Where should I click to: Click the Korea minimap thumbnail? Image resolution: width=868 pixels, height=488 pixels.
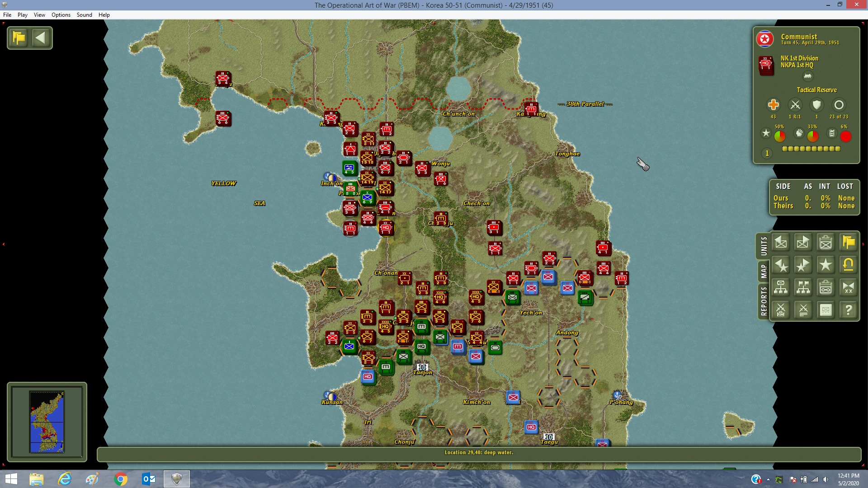[47, 422]
